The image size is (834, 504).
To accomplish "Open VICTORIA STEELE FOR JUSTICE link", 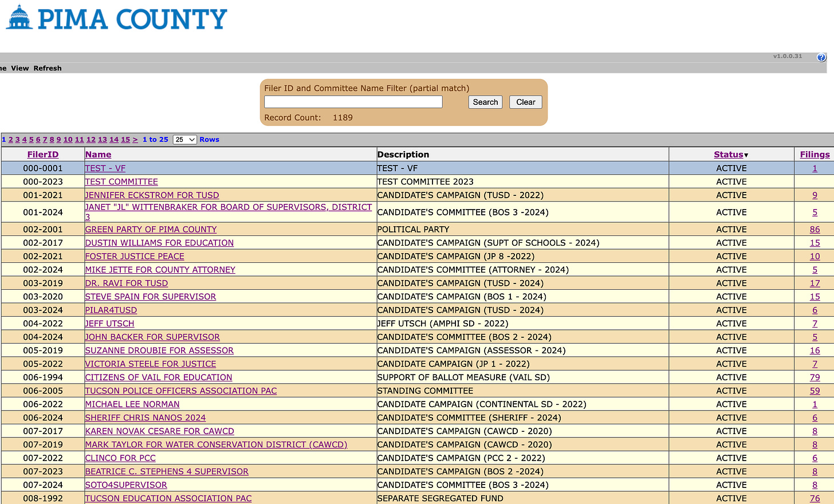I will (150, 364).
